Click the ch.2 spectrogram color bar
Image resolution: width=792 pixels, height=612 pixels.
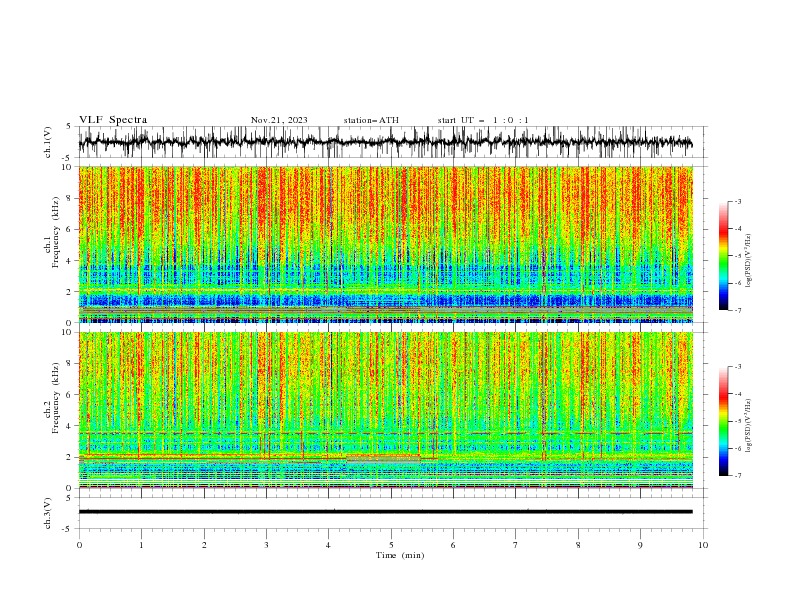click(x=723, y=421)
